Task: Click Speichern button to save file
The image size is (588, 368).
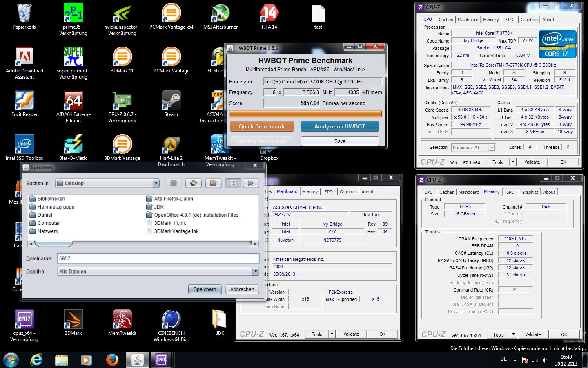Action: (x=205, y=289)
